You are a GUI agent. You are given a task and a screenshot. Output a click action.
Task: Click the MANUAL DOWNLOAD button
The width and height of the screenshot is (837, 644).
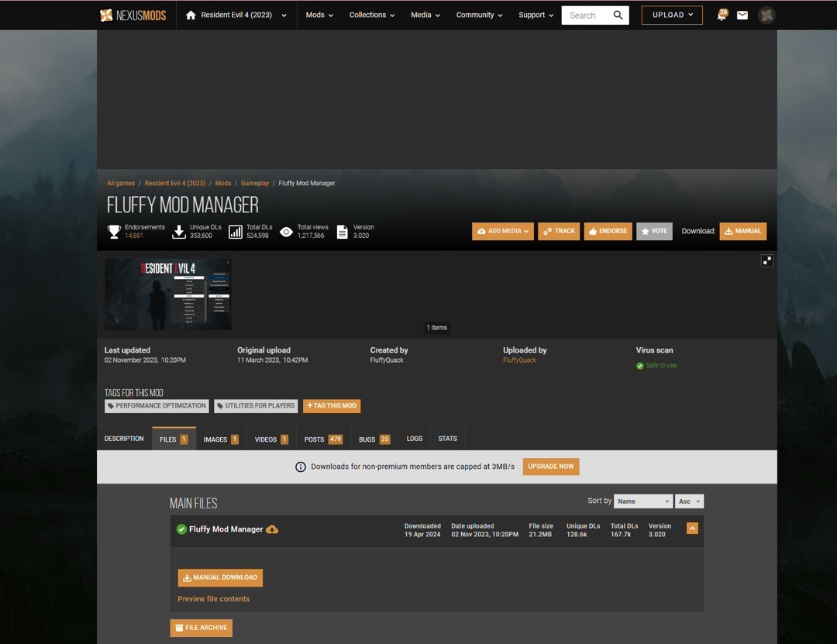pos(220,578)
